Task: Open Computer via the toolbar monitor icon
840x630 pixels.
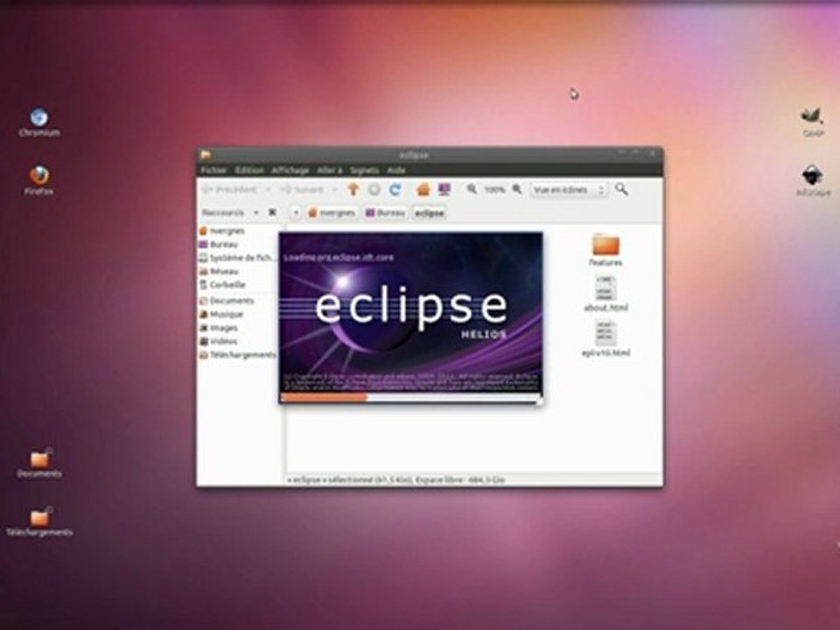Action: (x=444, y=189)
